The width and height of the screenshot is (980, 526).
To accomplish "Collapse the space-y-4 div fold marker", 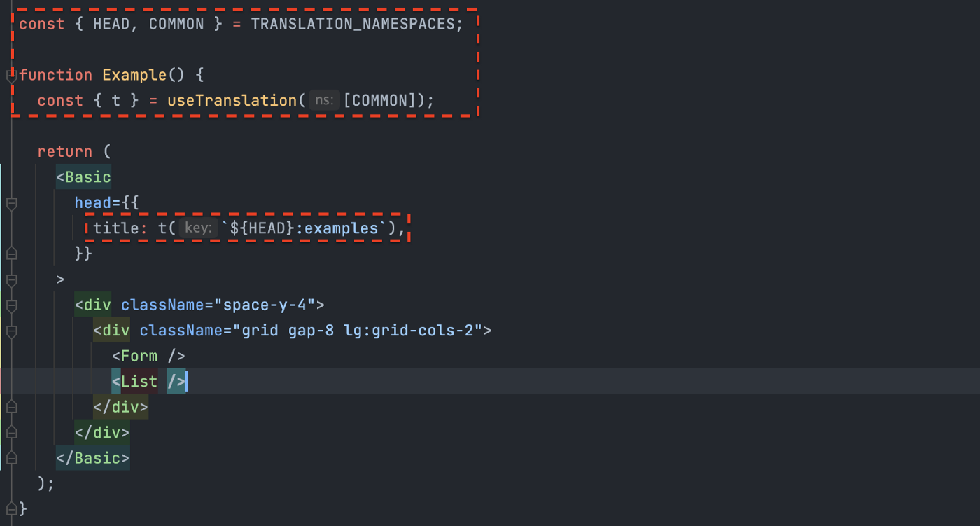I will (x=11, y=306).
